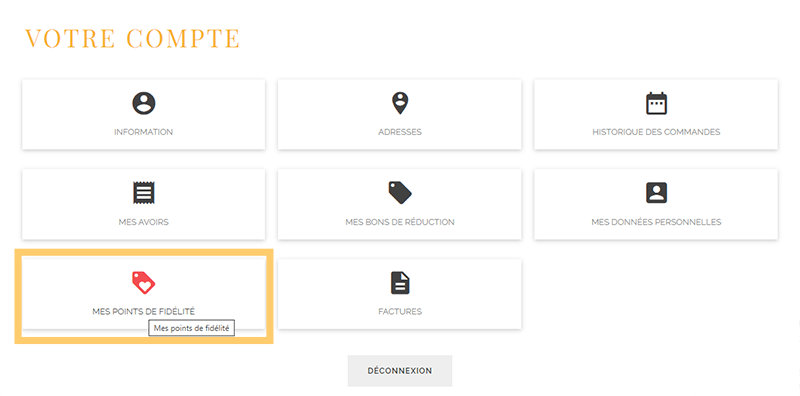800x396 pixels.
Task: Click the calendar icon for order history
Action: tap(656, 103)
